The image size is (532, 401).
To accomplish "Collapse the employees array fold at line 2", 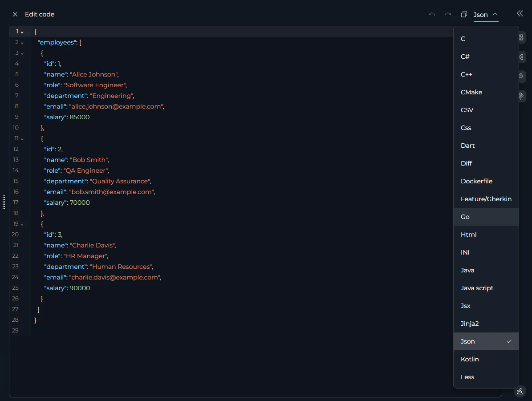I will click(22, 42).
